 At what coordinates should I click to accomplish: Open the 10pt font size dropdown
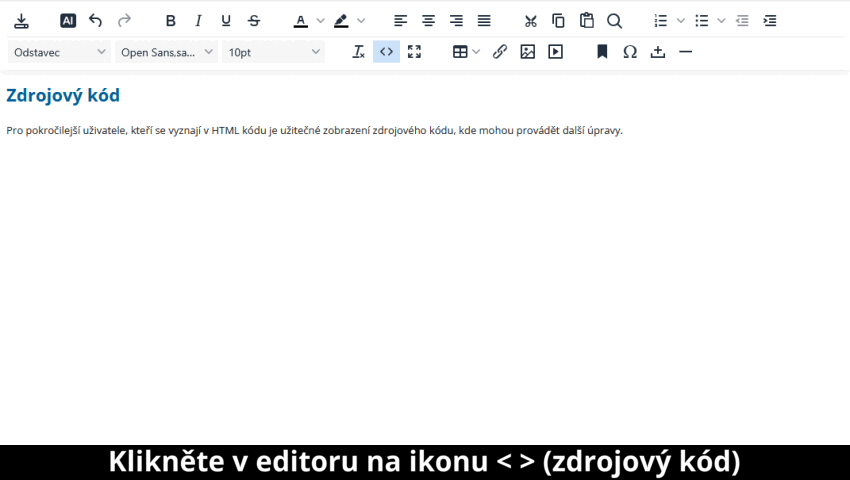click(274, 52)
